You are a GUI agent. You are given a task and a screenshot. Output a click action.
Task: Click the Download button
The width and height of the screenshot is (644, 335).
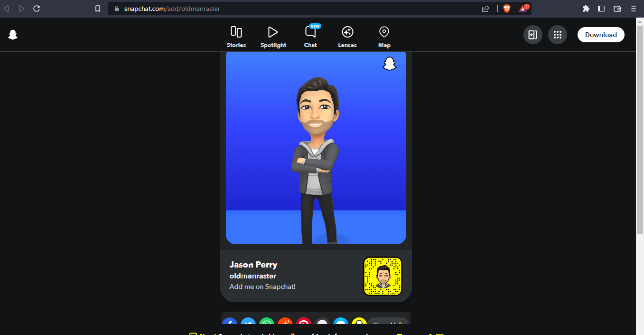601,35
